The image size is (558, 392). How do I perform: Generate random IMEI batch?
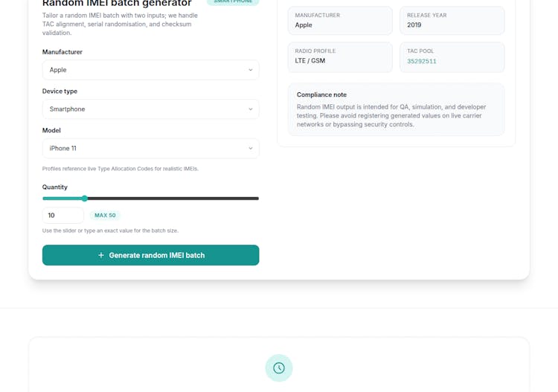[x=150, y=255]
